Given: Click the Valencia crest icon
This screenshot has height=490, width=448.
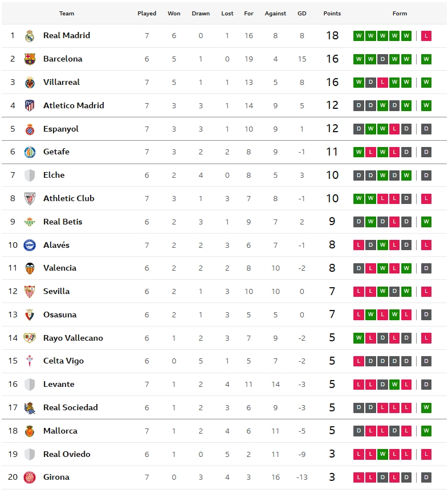Looking at the screenshot, I should click(x=30, y=268).
